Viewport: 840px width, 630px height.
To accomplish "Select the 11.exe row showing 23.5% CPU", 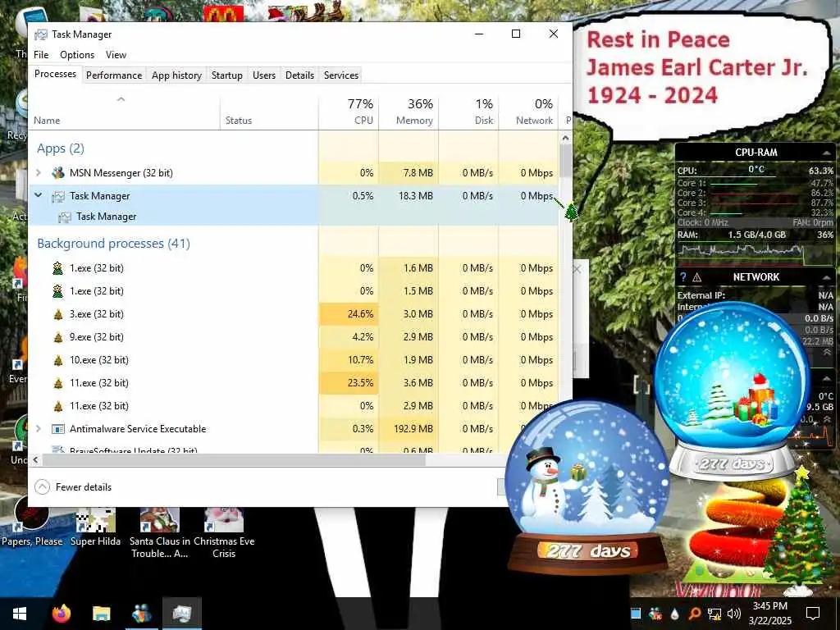I will click(294, 383).
